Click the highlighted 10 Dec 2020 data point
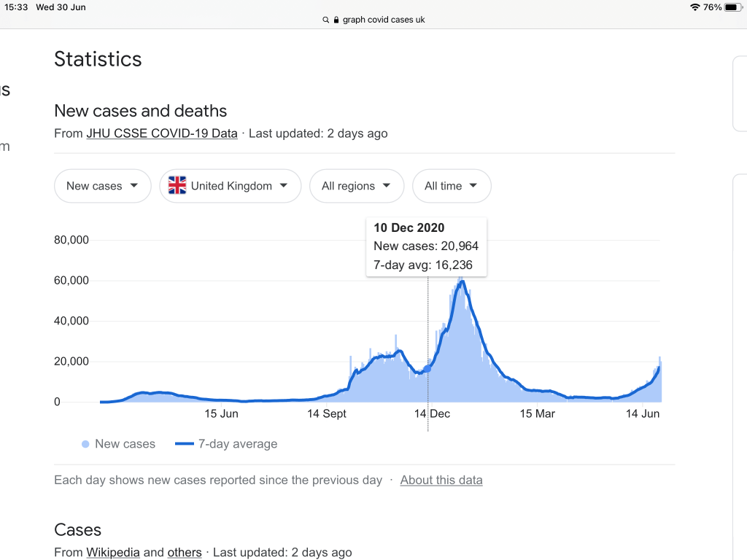The image size is (747, 560). coord(427,369)
